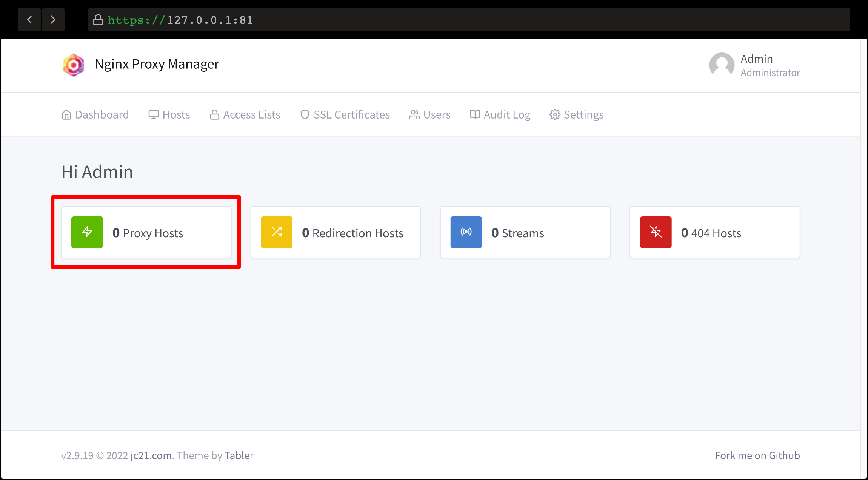
Task: Click the book icon beside Audit Log
Action: point(475,114)
